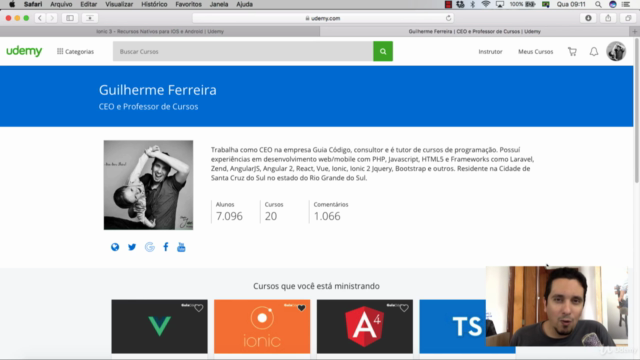This screenshot has height=360, width=640.
Task: Click the Meus Cursos link
Action: [536, 51]
